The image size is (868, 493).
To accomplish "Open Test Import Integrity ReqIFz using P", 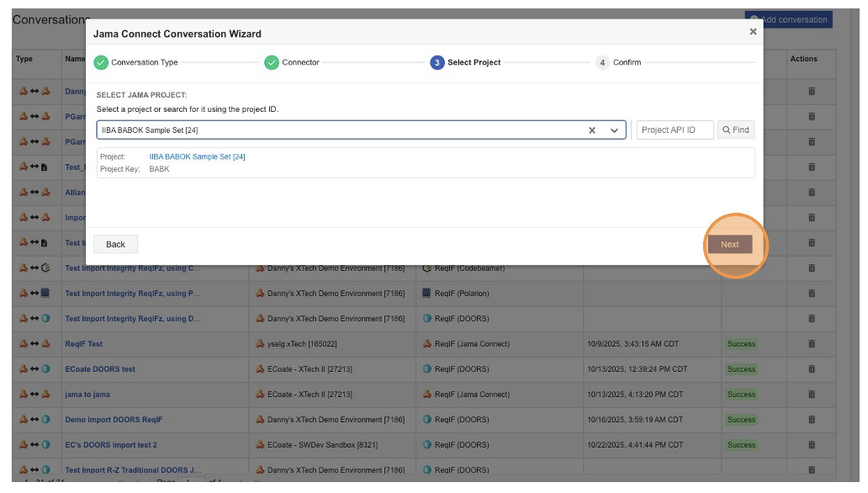I will coord(133,294).
